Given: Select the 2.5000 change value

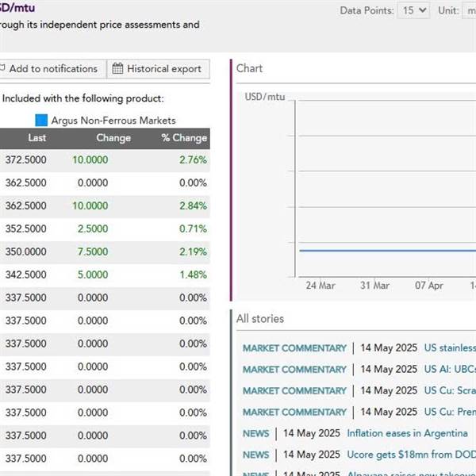Looking at the screenshot, I should (x=93, y=229).
